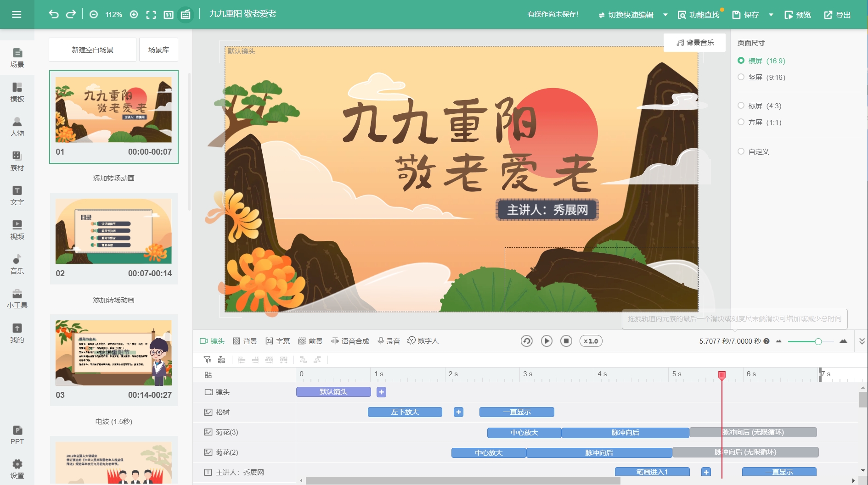Open the 模板 templates sidebar panel
Image resolution: width=868 pixels, height=485 pixels.
pyautogui.click(x=17, y=92)
